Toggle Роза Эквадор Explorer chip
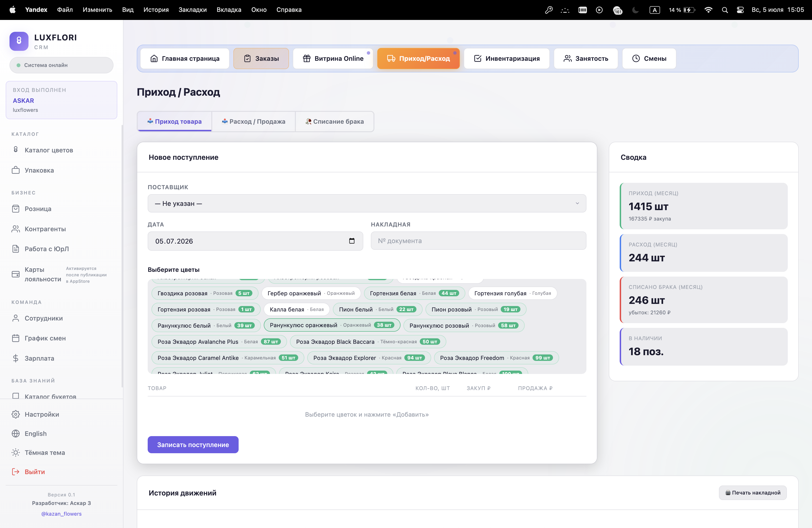 tap(369, 358)
